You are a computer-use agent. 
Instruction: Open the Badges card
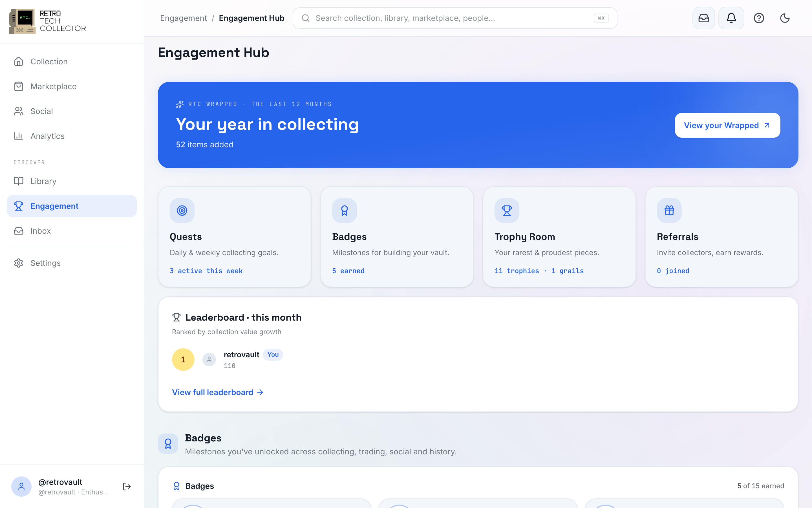coord(397,237)
